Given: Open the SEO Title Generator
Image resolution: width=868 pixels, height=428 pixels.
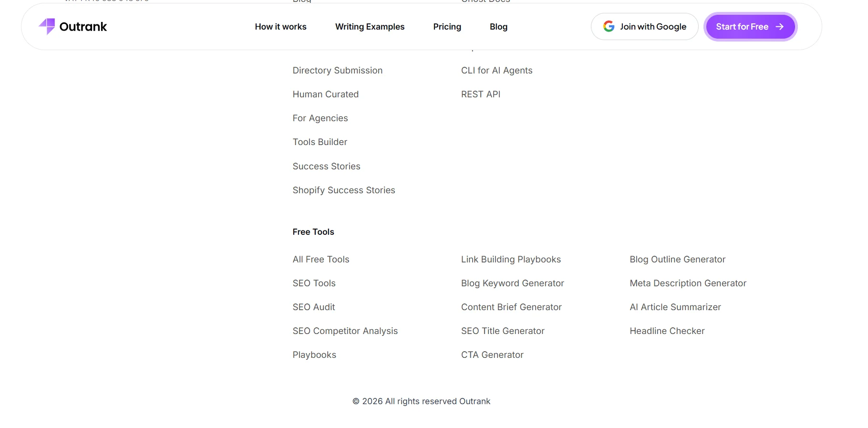Looking at the screenshot, I should [503, 331].
